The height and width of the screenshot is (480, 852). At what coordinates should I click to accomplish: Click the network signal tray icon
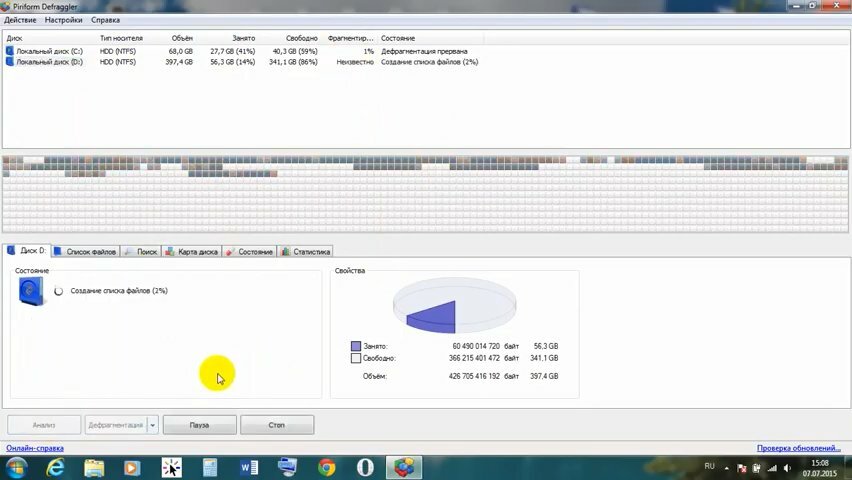tap(772, 468)
